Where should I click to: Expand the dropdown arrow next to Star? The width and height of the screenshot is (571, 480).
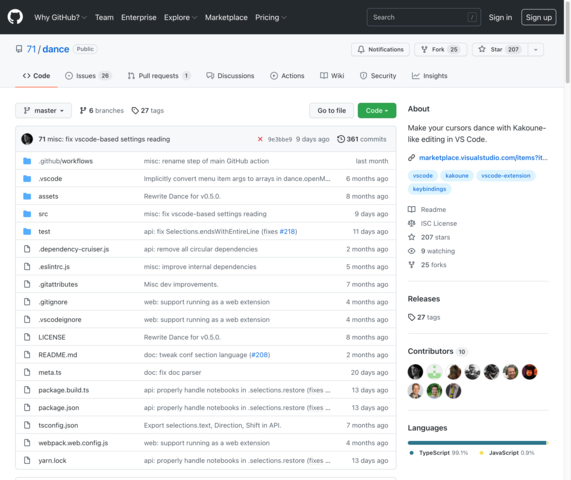point(536,50)
